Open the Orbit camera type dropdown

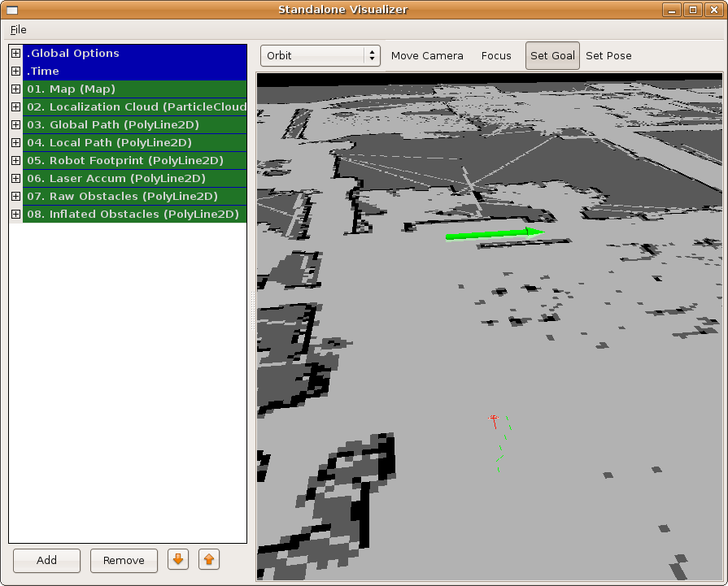point(320,55)
